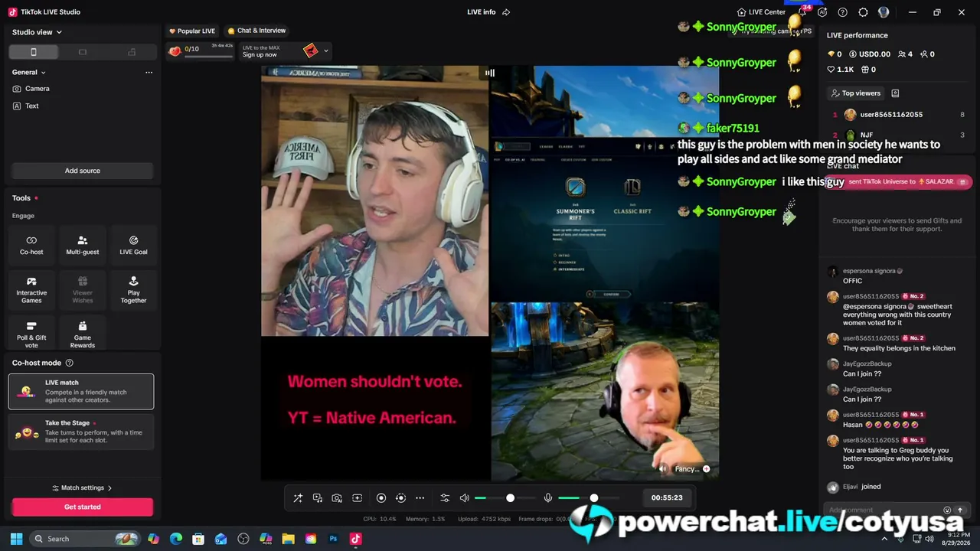Select the Top viewers tab
The width and height of the screenshot is (980, 551).
tap(856, 93)
